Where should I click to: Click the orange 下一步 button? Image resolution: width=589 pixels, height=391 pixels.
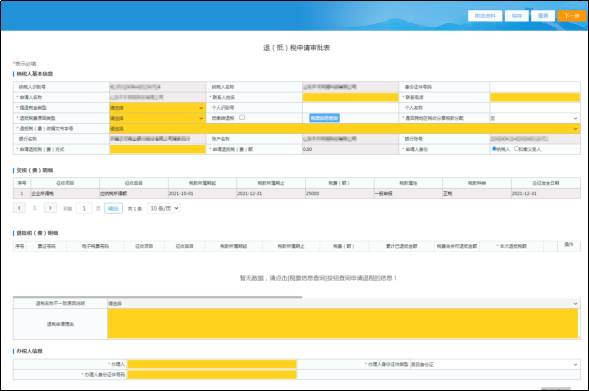[572, 16]
